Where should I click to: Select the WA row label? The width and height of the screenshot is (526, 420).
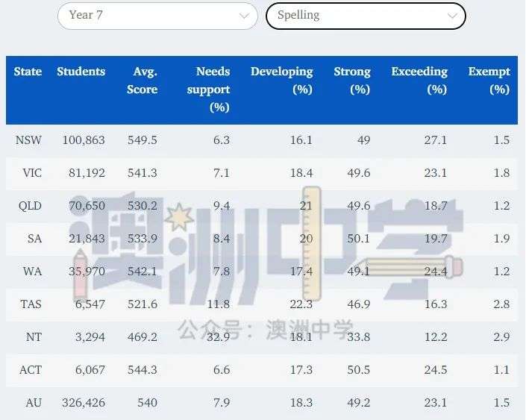33,272
